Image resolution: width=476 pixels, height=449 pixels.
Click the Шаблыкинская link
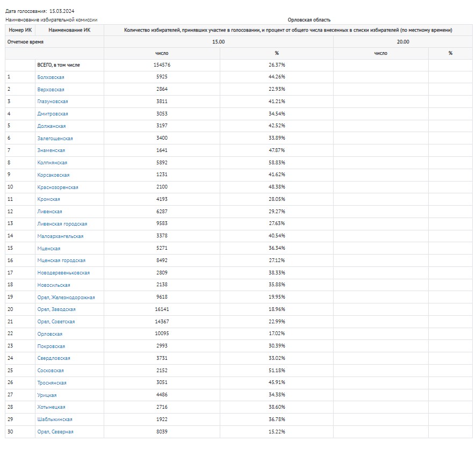click(x=55, y=419)
